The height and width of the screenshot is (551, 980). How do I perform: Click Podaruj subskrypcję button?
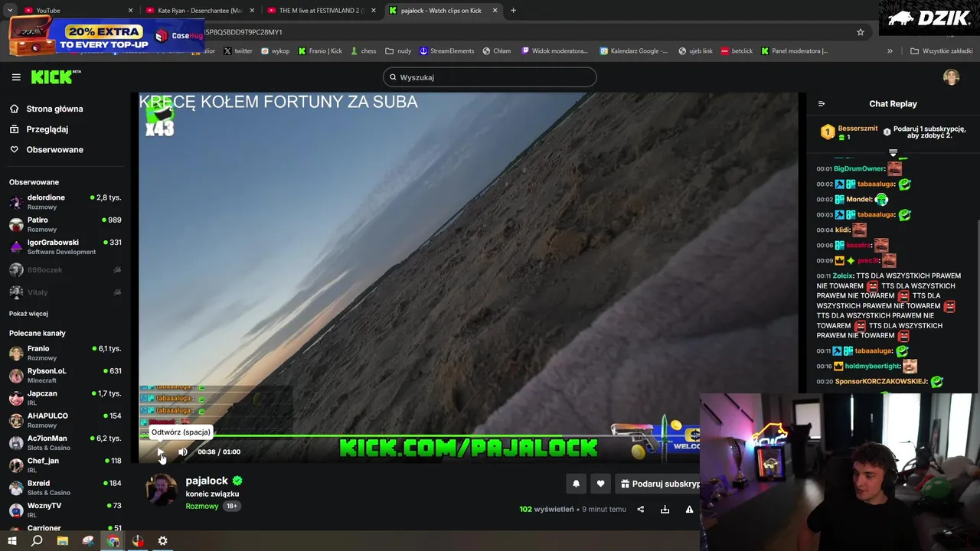click(659, 484)
